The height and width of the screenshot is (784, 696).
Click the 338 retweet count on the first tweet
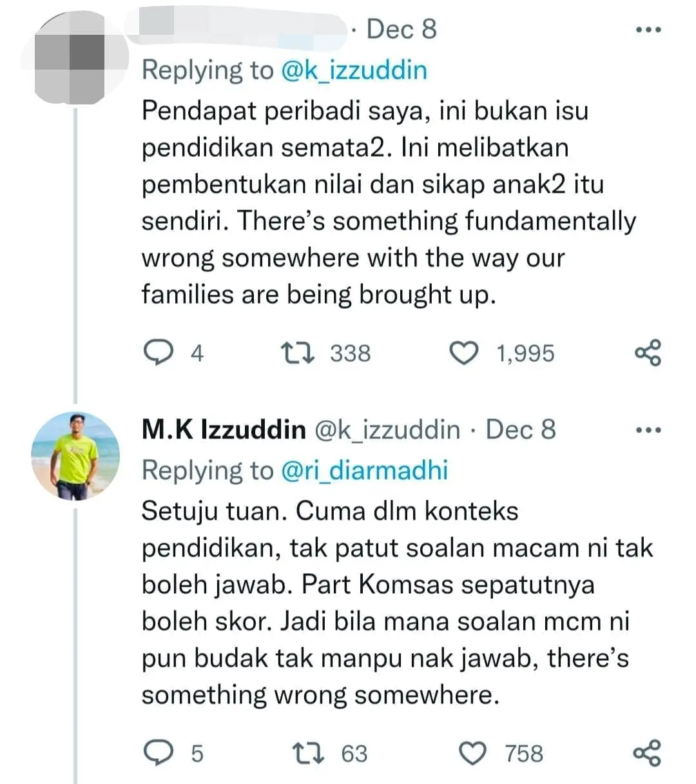coord(351,353)
